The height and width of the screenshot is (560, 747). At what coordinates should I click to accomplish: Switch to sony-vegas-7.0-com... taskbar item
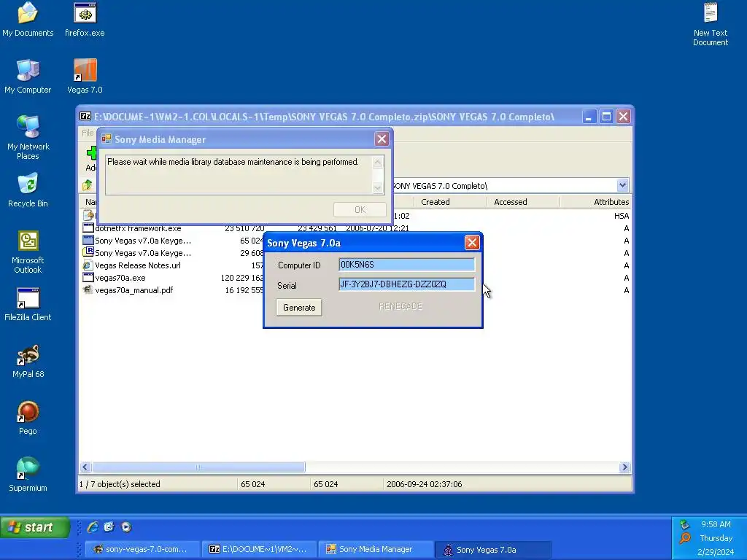[x=142, y=550]
